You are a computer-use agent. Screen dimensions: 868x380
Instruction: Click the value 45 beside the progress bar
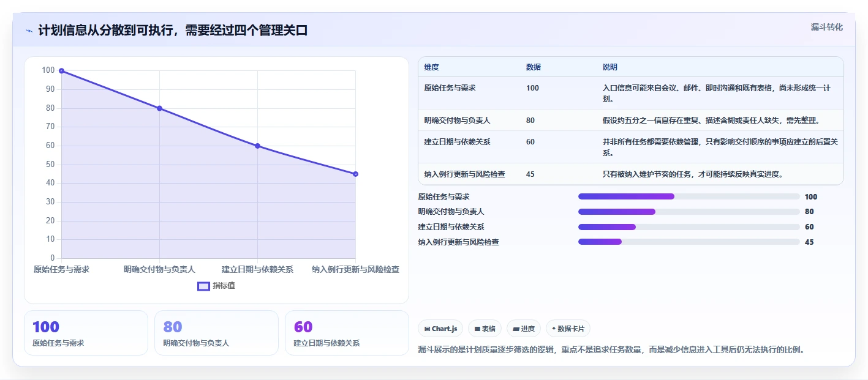click(809, 242)
